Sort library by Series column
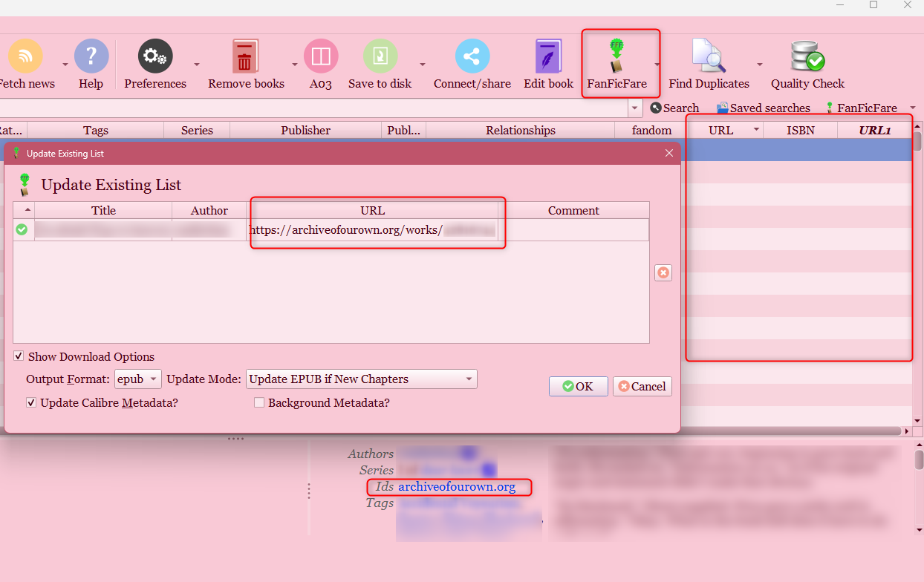The height and width of the screenshot is (582, 924). tap(197, 130)
